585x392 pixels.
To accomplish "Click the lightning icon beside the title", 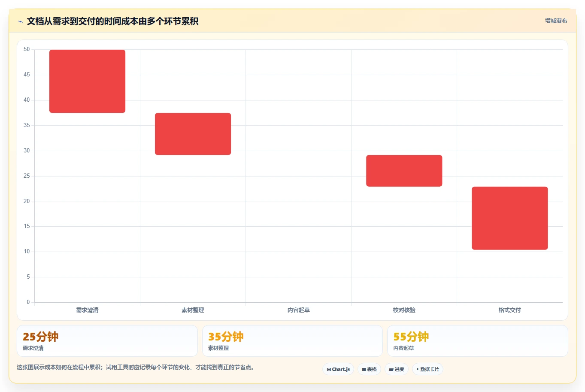I will pyautogui.click(x=20, y=21).
